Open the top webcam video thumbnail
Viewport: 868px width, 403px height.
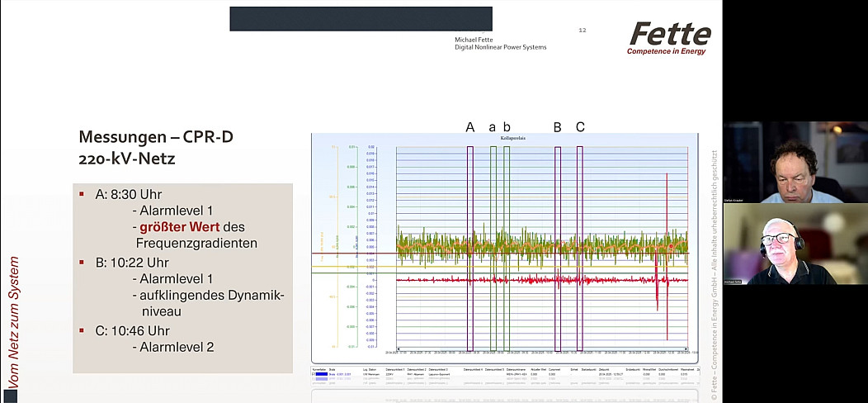795,162
